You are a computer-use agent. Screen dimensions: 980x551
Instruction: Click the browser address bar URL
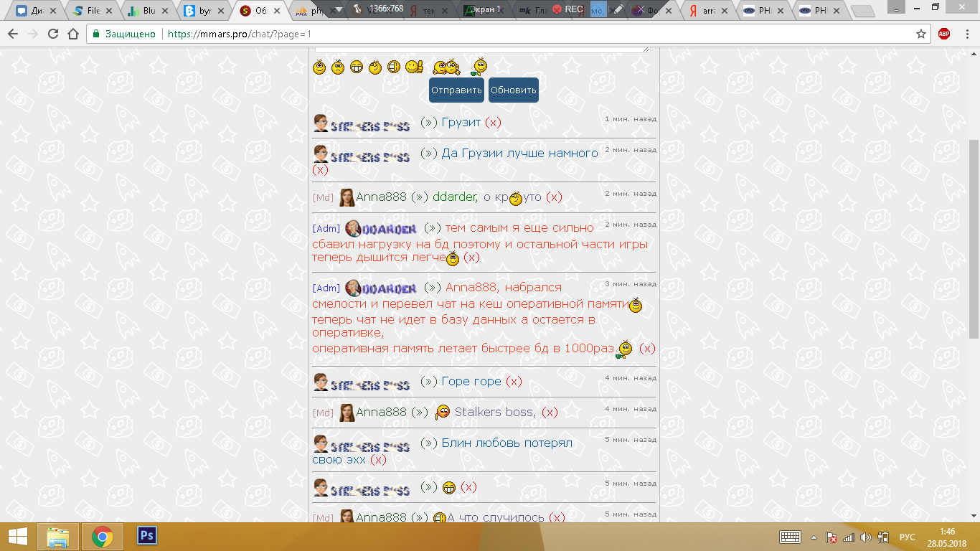(240, 34)
